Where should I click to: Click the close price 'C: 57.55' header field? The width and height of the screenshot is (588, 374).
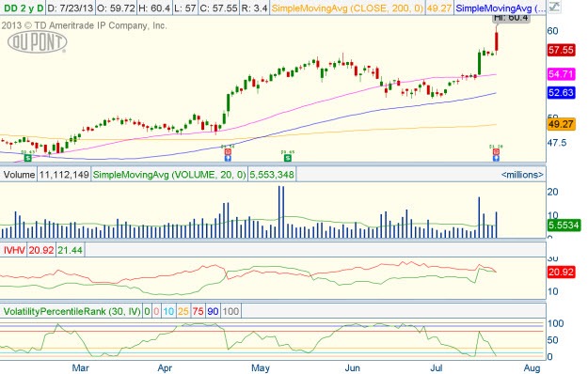218,8
